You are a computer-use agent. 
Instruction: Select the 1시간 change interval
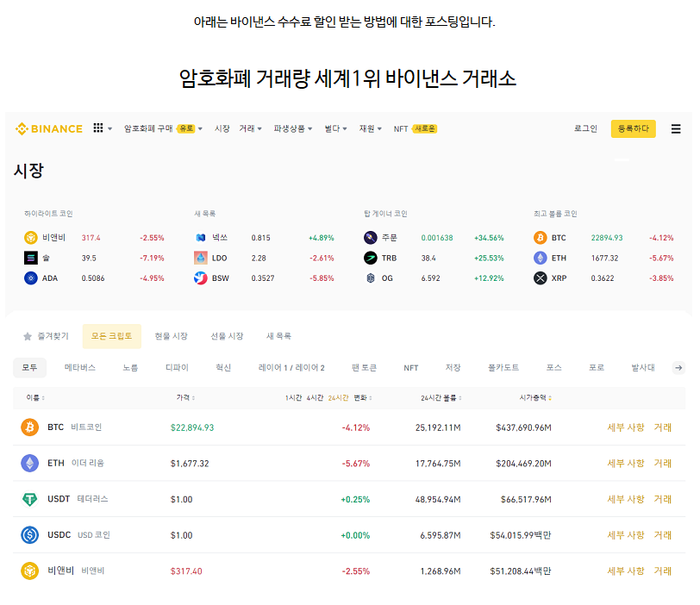point(293,397)
